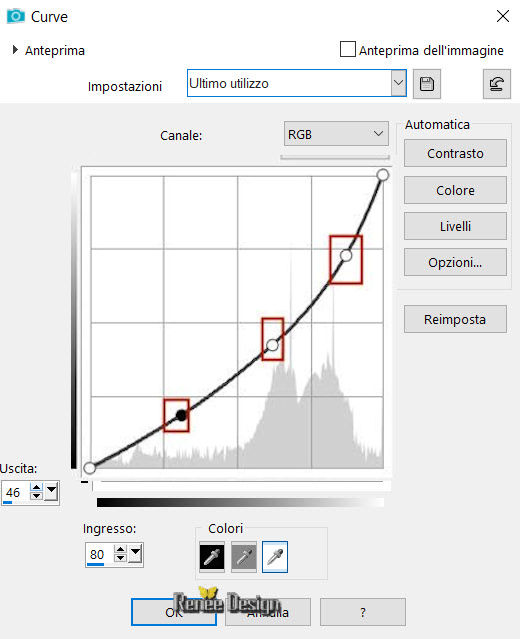
Task: Enable Anteprima dell'immagine checkbox
Action: [x=348, y=49]
